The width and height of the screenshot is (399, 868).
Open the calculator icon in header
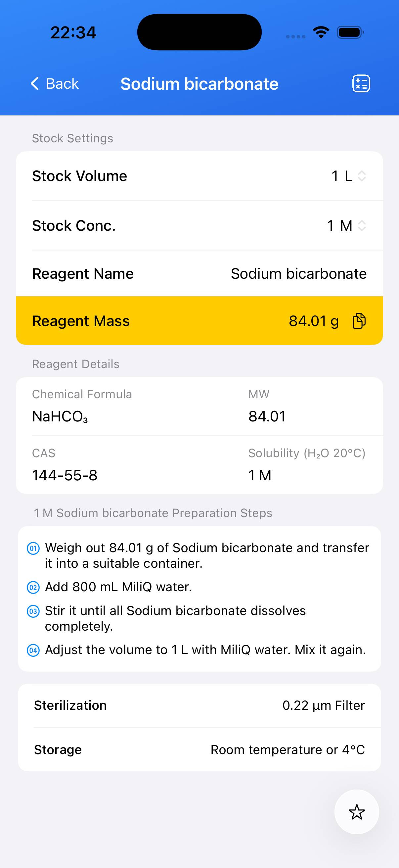tap(361, 83)
